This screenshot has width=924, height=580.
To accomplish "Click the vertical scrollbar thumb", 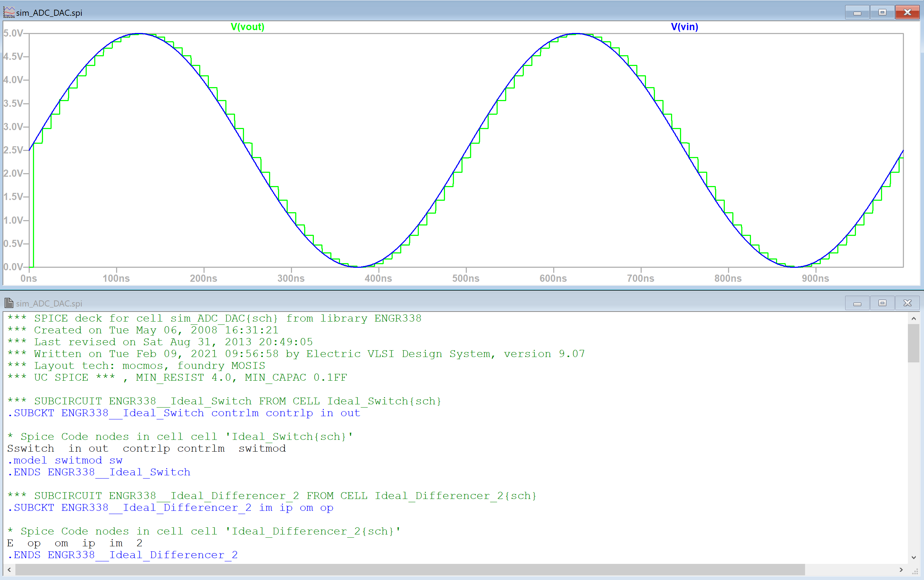I will (x=914, y=343).
